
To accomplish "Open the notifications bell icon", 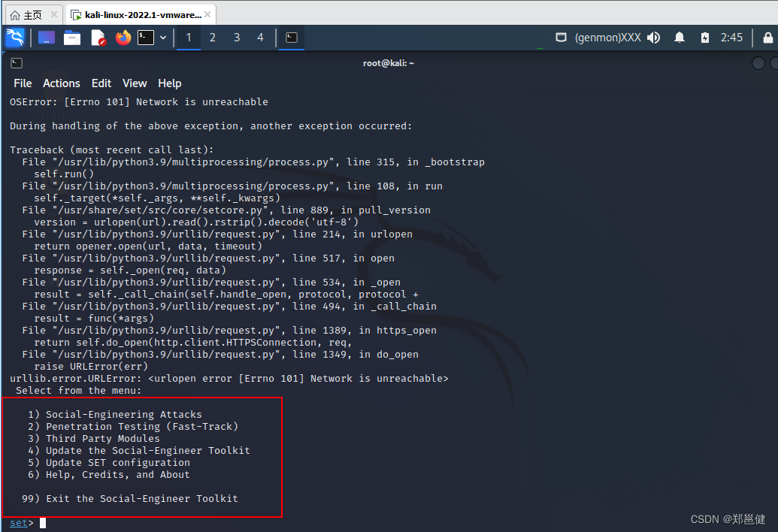I will [x=680, y=38].
